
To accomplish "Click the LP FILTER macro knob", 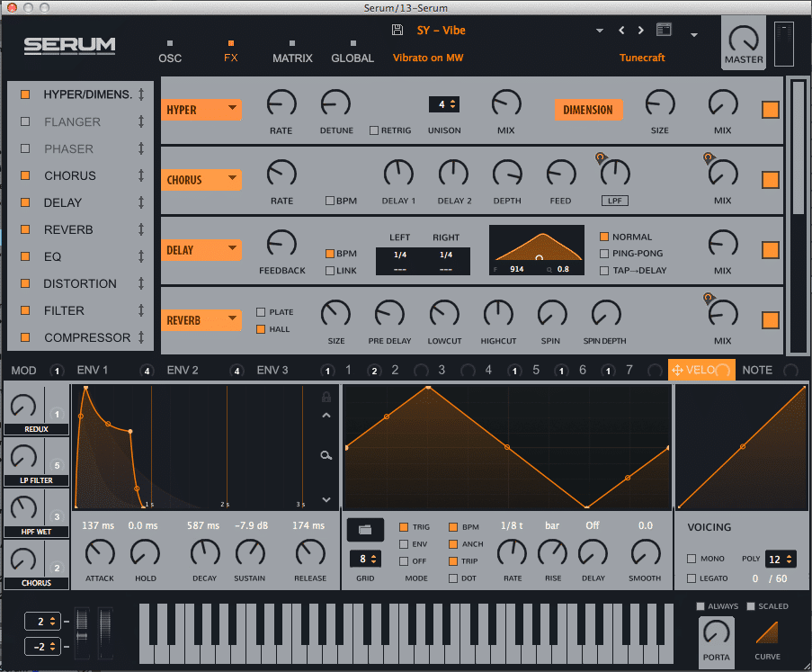I will 23,458.
